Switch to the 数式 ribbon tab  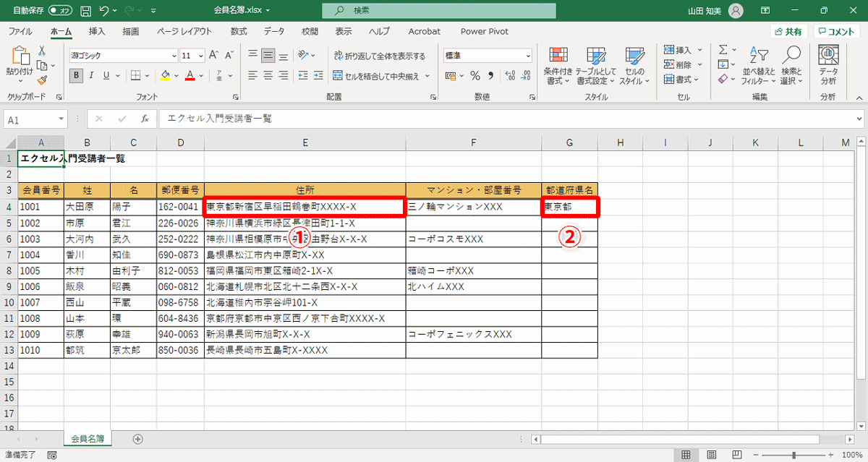point(239,32)
